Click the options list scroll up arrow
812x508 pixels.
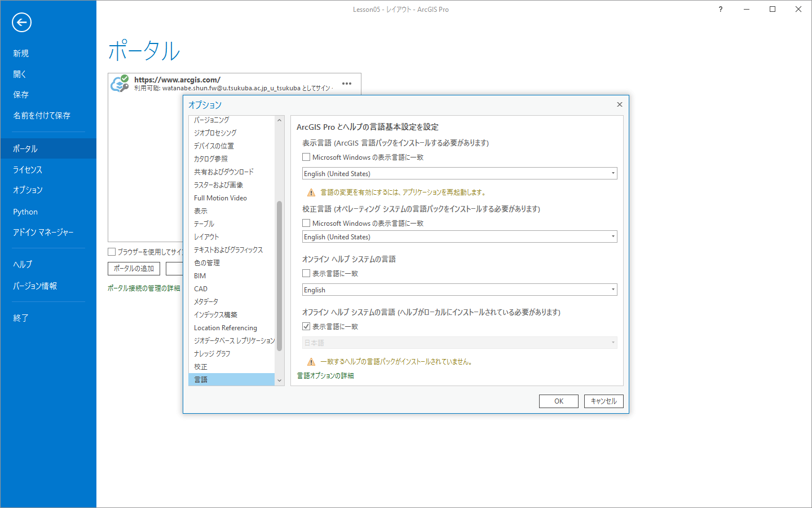pyautogui.click(x=279, y=120)
